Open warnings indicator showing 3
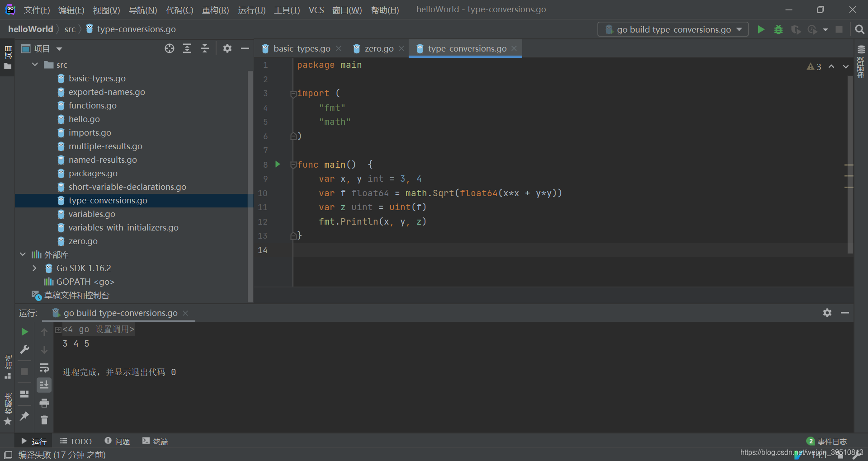 click(814, 66)
